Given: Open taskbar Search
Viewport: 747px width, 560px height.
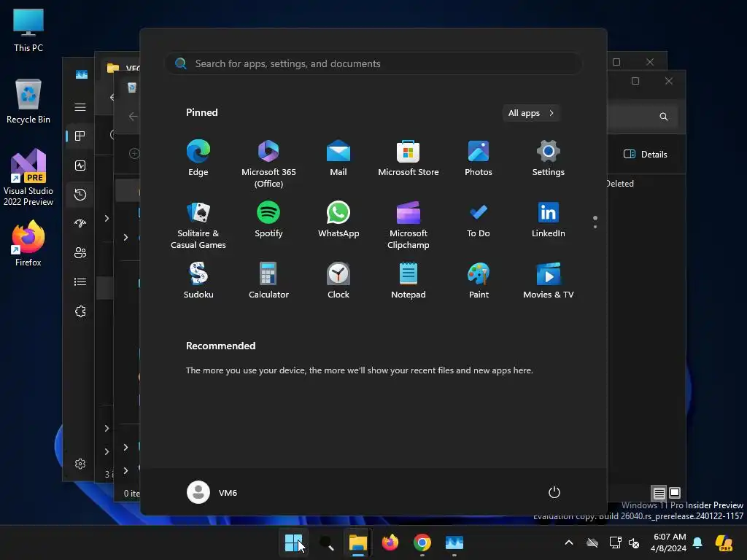Looking at the screenshot, I should tap(326, 542).
